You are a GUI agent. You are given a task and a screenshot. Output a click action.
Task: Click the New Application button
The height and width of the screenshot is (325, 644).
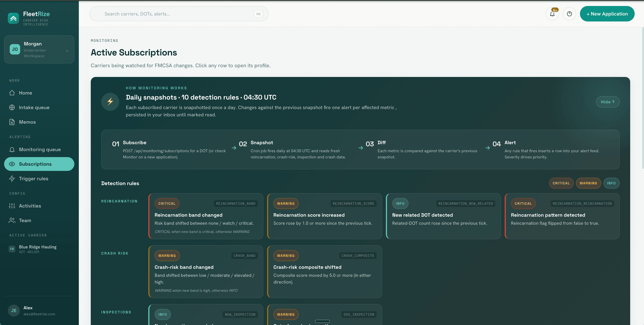607,14
